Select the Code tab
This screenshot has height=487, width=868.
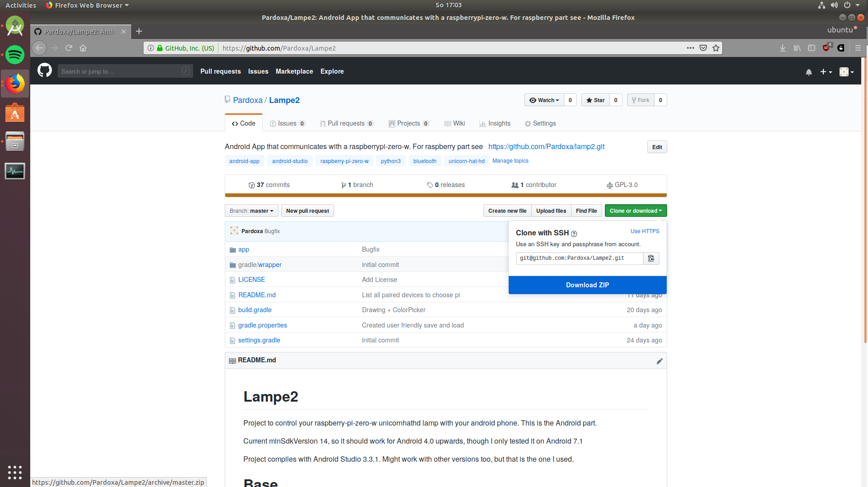[244, 123]
